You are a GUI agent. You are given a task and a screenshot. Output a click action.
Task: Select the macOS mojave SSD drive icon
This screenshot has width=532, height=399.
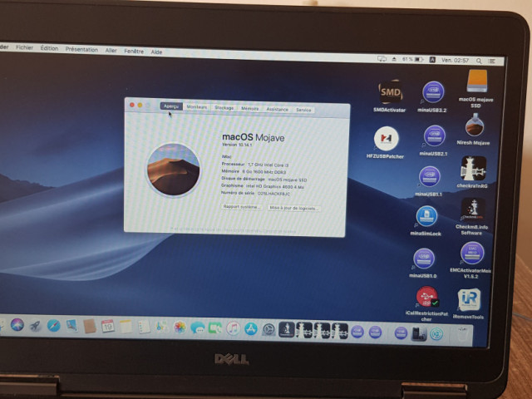point(477,81)
